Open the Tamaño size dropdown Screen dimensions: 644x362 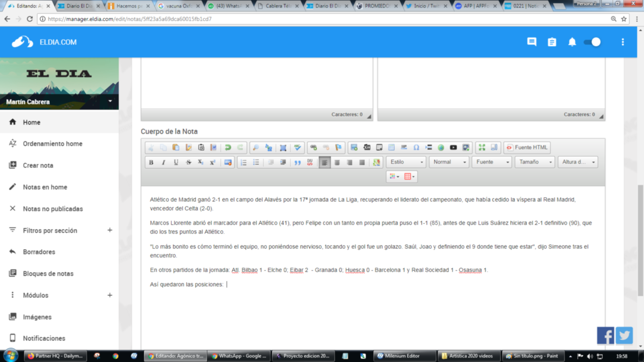pyautogui.click(x=535, y=162)
